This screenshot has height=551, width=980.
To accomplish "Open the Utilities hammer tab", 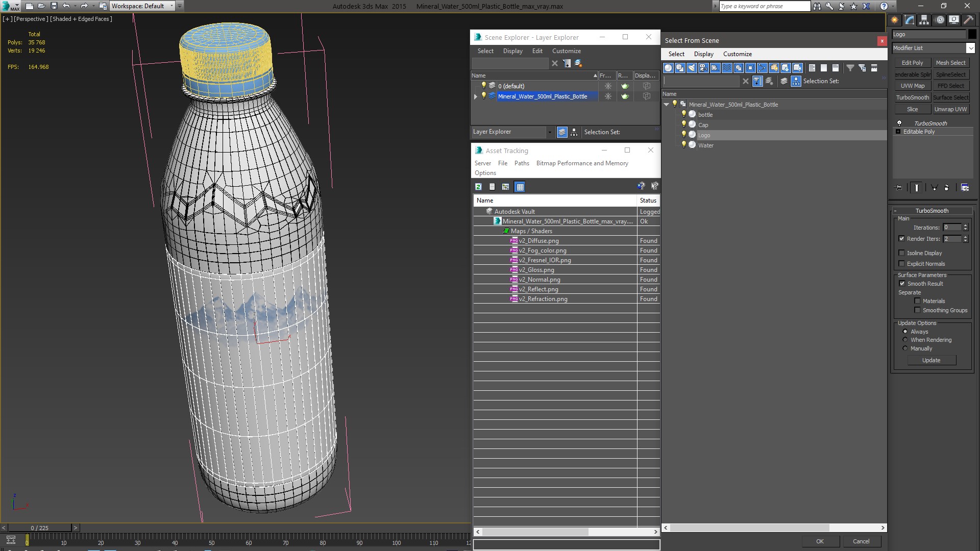I will pyautogui.click(x=968, y=20).
